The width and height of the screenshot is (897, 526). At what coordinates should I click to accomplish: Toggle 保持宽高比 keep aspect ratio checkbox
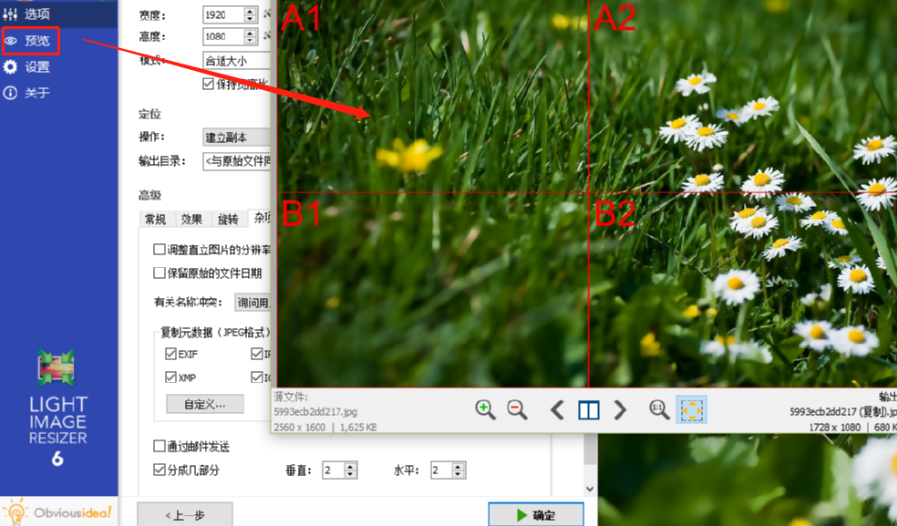(x=208, y=84)
